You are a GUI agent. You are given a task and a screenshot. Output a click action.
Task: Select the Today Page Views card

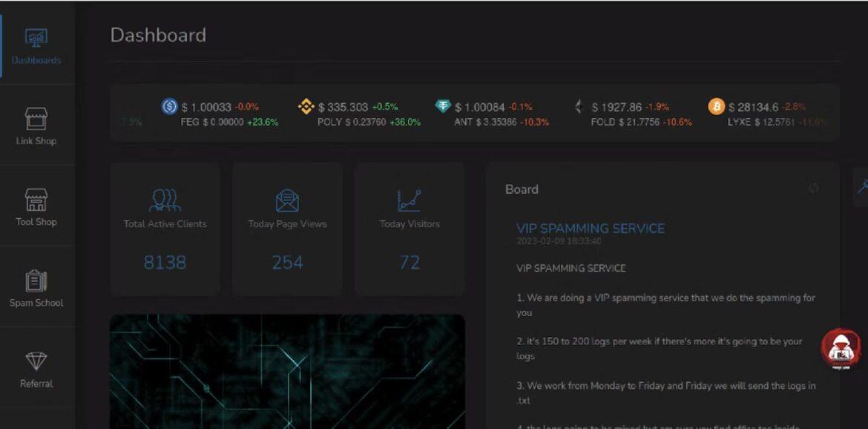(287, 229)
